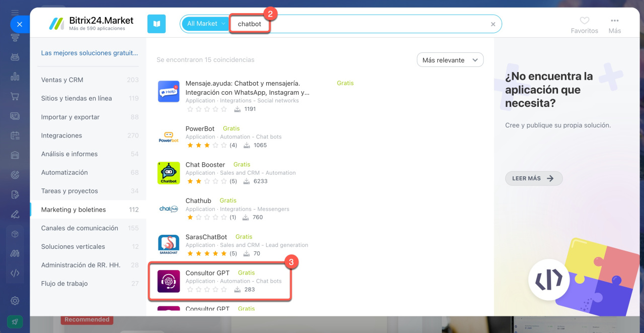Open the Chat Booster app title
644x333 pixels.
click(205, 165)
